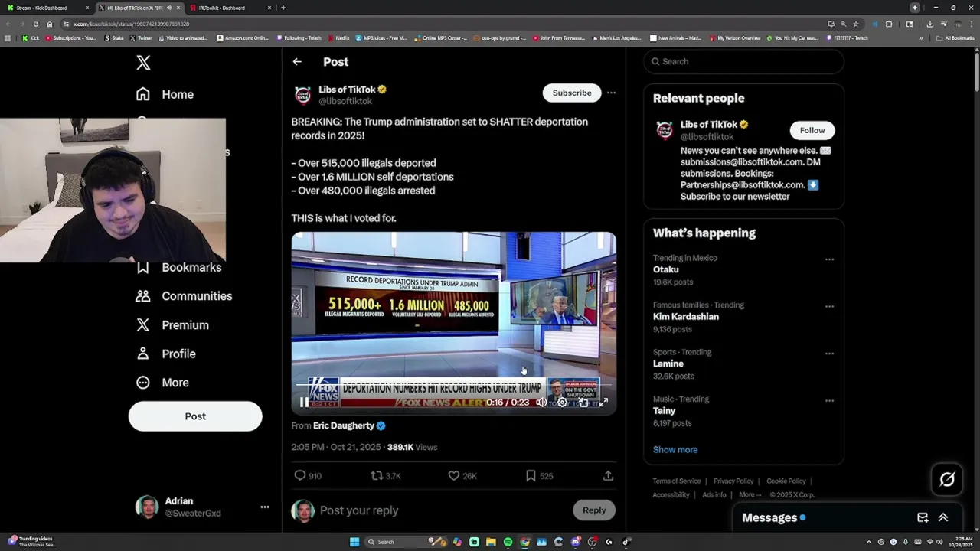Open options for Lamine trend

click(829, 354)
